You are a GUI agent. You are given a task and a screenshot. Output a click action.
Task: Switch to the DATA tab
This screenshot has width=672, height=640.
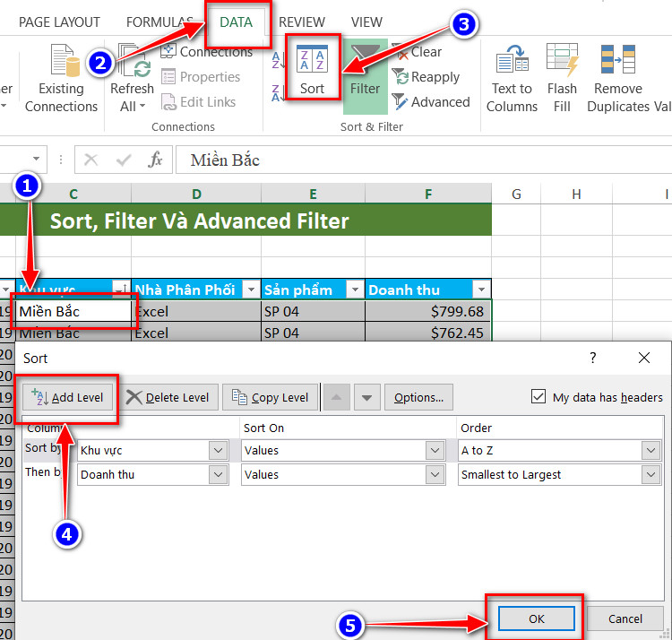pyautogui.click(x=237, y=22)
